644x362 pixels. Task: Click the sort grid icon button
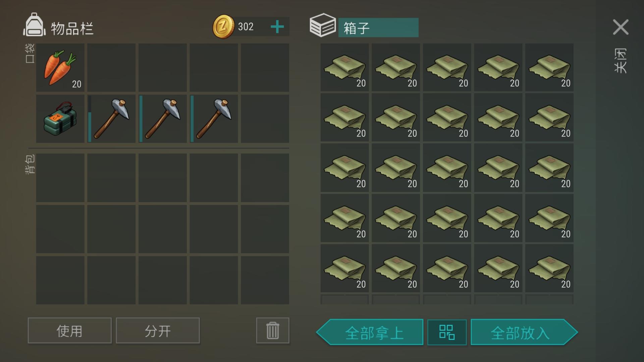(447, 332)
